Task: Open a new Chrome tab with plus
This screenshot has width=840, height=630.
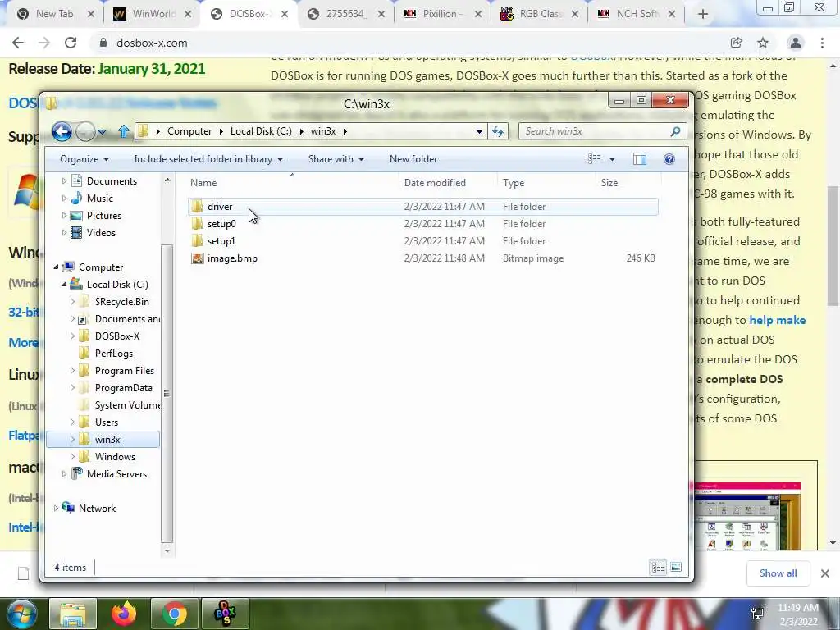Action: [703, 14]
